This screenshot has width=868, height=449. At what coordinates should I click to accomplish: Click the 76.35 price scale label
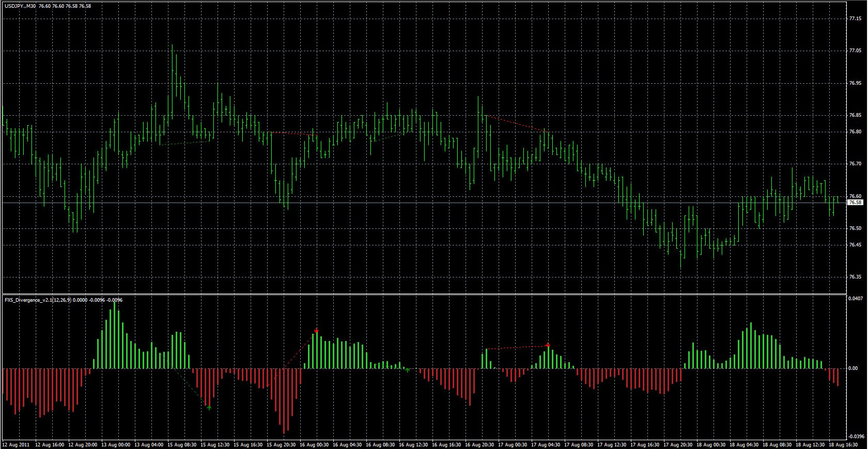tap(855, 277)
